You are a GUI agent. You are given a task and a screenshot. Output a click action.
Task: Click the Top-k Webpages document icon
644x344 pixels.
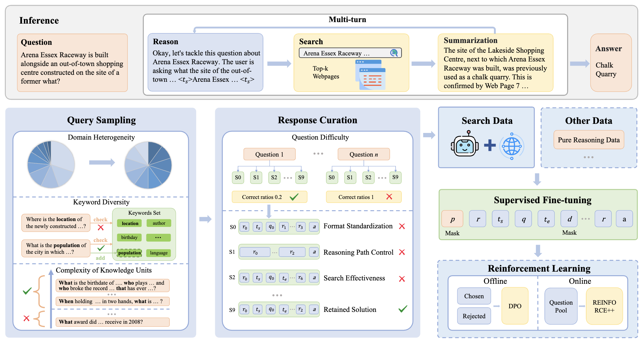click(370, 74)
